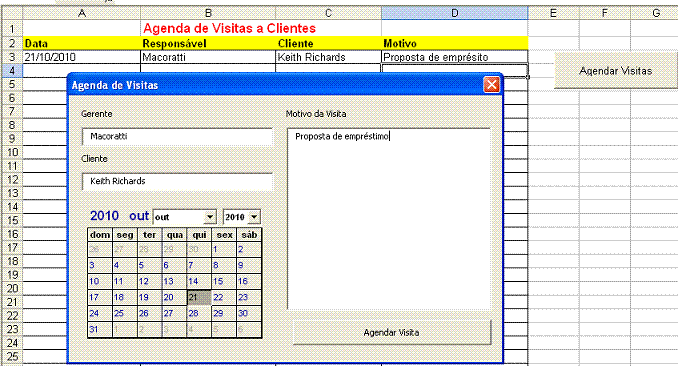
Task: Pick day 18 in the calendar
Action: 125,298
